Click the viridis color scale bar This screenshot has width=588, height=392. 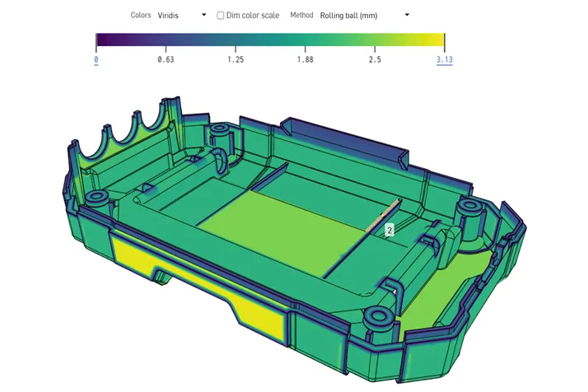click(x=270, y=40)
